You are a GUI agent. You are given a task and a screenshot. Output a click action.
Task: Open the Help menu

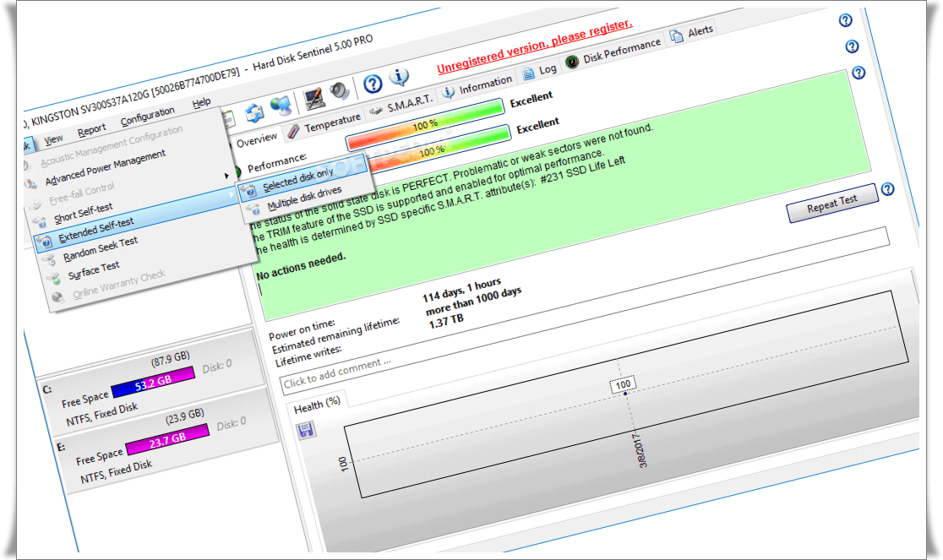coord(201,103)
